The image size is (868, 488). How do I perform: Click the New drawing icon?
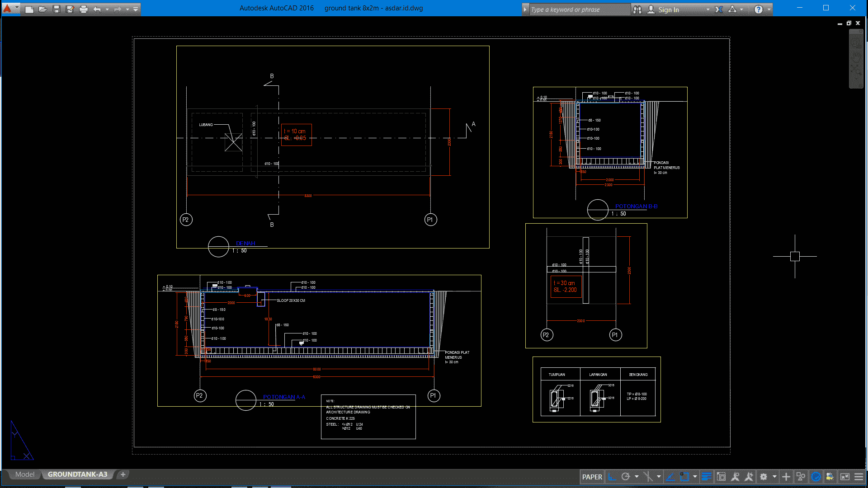tap(29, 9)
